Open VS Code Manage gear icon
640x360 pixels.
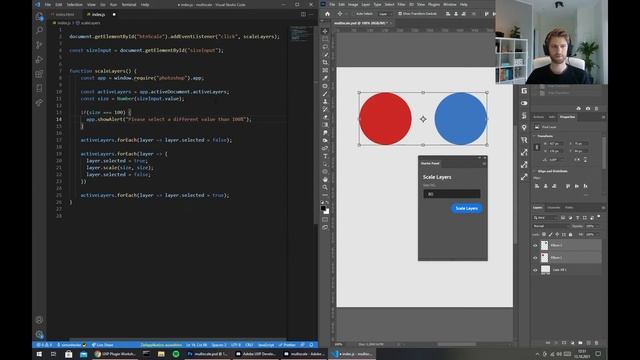click(x=39, y=334)
